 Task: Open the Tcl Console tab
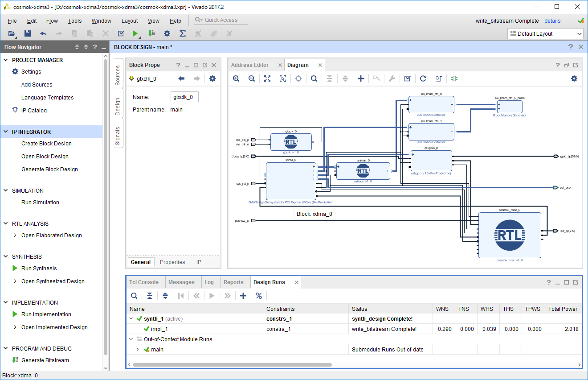click(143, 282)
